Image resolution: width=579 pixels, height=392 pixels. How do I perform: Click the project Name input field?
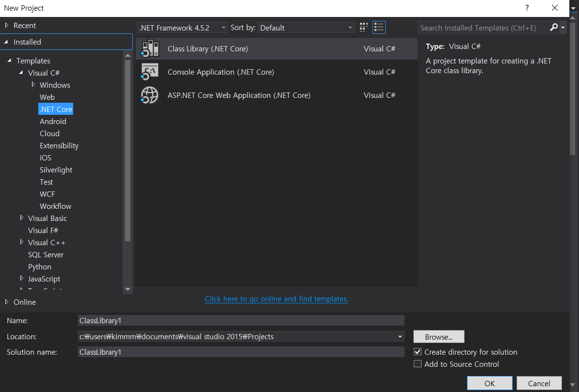tap(241, 320)
